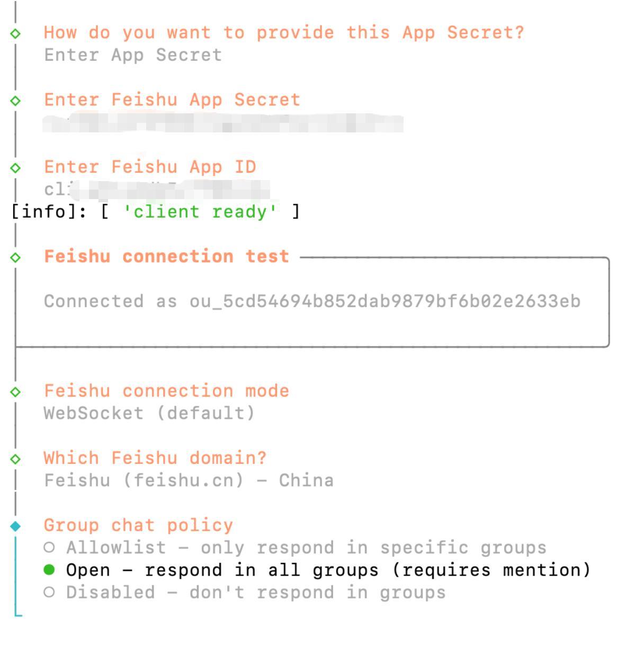Click the diamond beside Enter Feishu App Secret
This screenshot has width=644, height=645.
tap(16, 101)
